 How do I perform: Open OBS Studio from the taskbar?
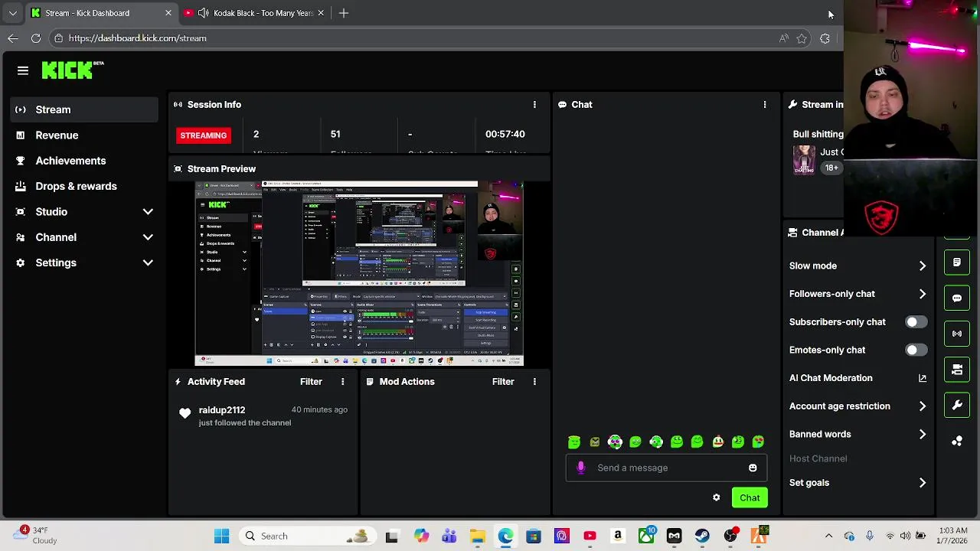730,536
